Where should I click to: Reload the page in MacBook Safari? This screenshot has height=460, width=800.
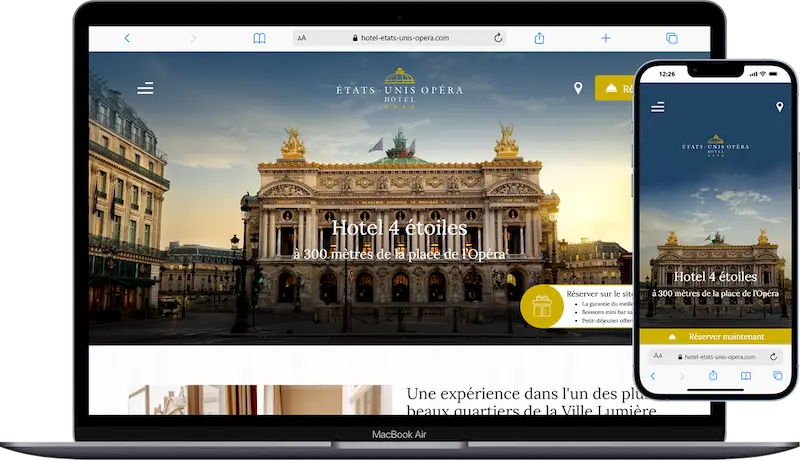(498, 38)
